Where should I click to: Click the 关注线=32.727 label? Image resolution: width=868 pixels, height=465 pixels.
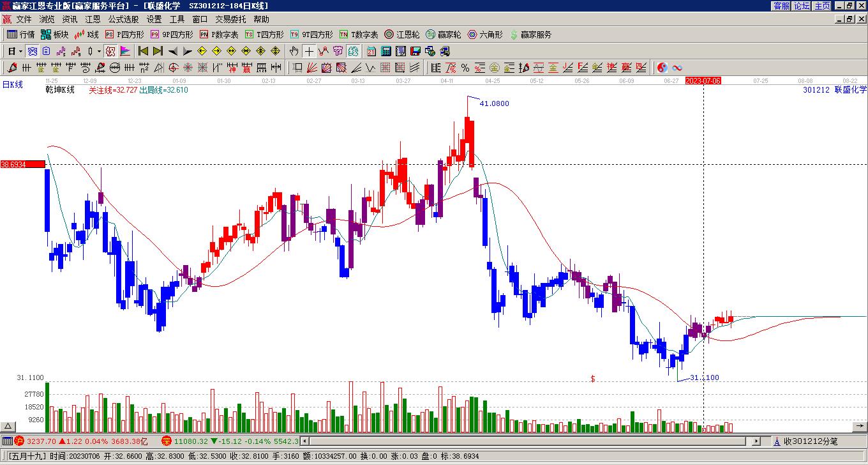(113, 90)
